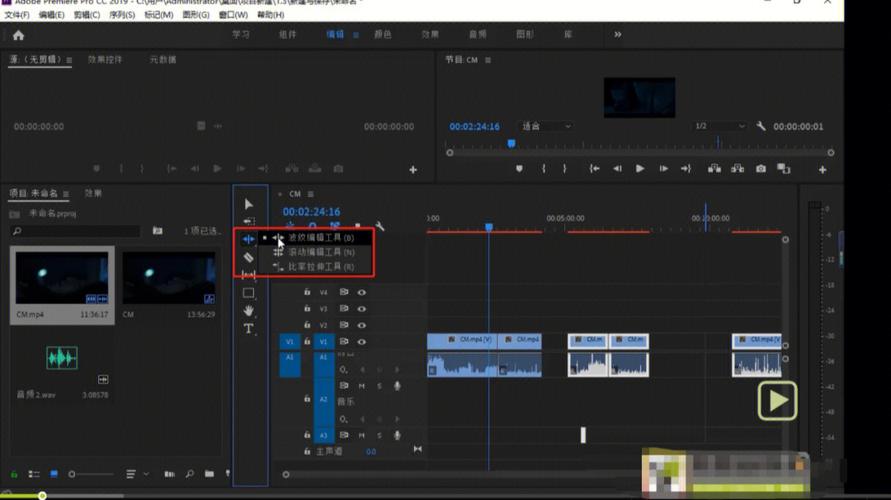The width and height of the screenshot is (891, 500).
Task: Select the Slip tool
Action: pos(248,275)
